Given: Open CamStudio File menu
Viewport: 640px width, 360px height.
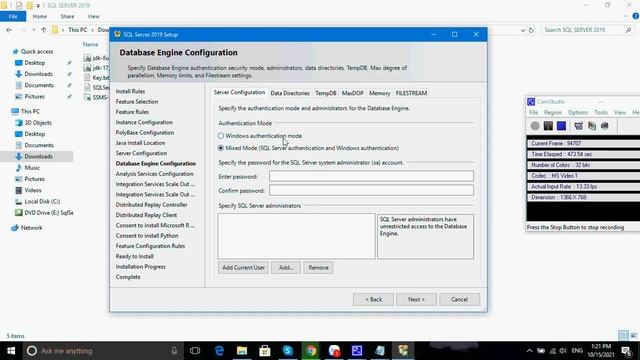Looking at the screenshot, I should pyautogui.click(x=533, y=112).
